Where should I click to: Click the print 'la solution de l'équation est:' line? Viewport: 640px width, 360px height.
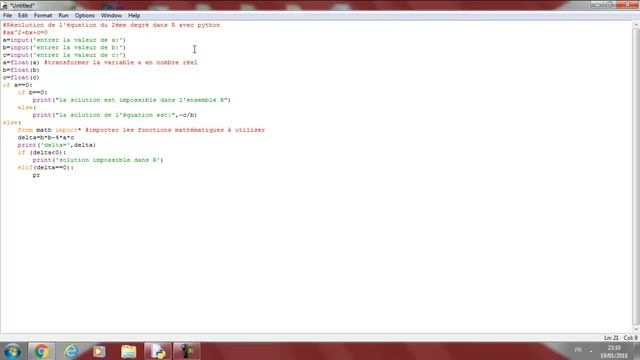(115, 115)
